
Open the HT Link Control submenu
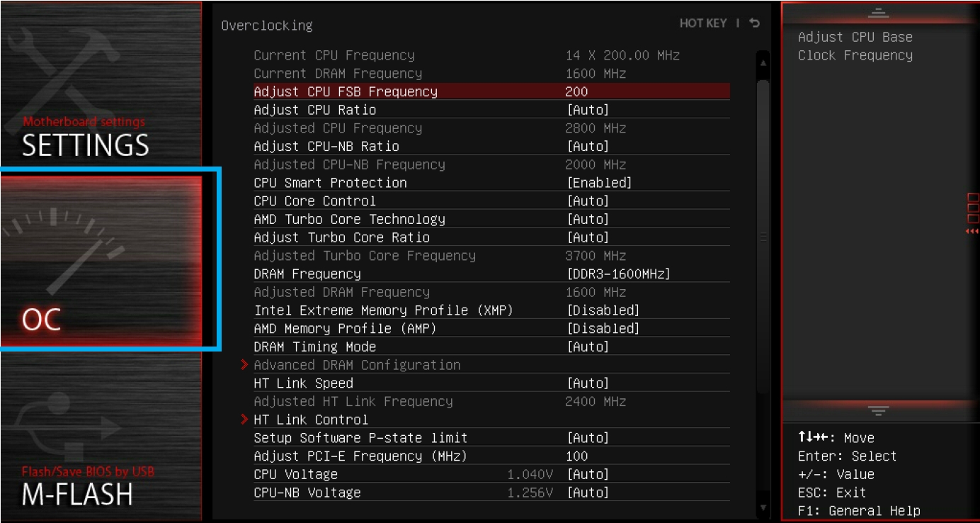[311, 420]
